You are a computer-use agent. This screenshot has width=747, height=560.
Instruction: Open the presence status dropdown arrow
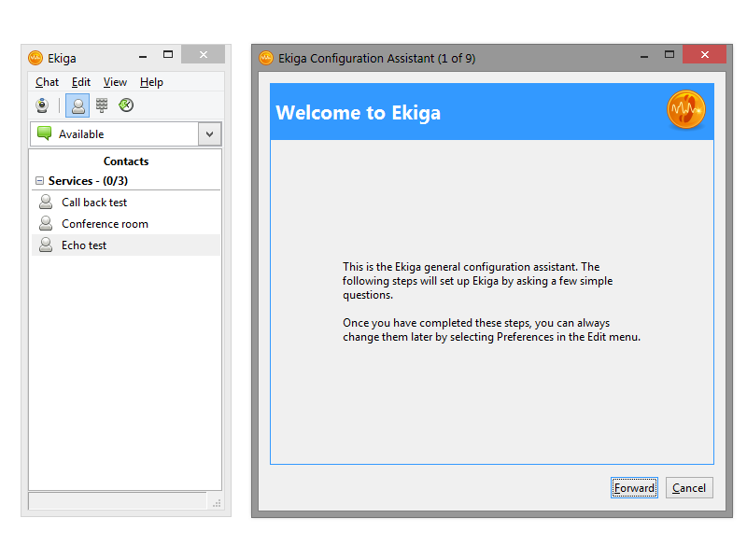tap(210, 134)
